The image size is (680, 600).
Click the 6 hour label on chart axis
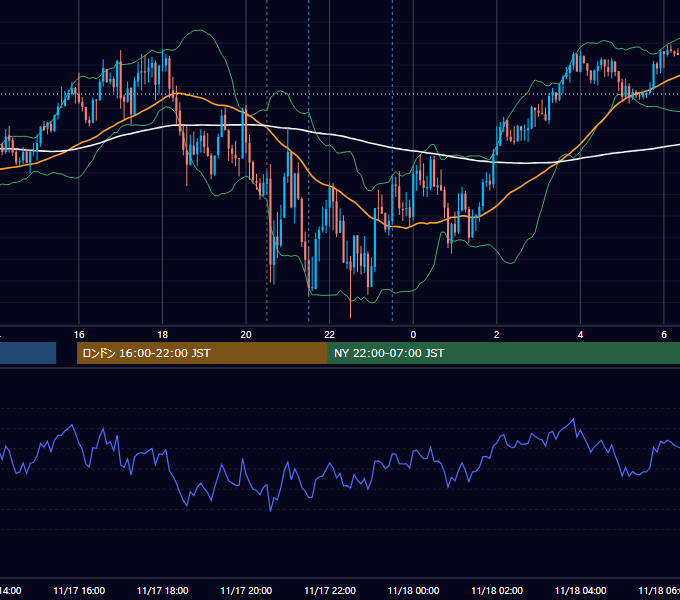pos(664,335)
